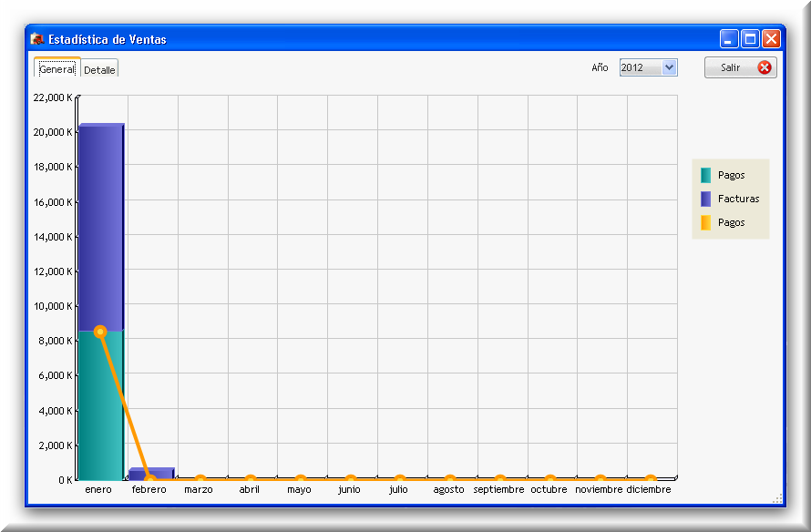Screen dimensions: 811x532
Task: Click the Año label
Action: [x=600, y=67]
